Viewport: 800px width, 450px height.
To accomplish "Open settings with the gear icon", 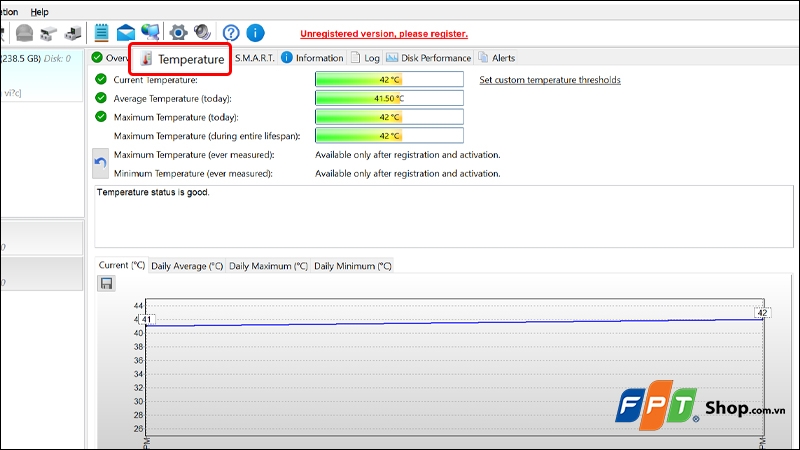I will click(x=178, y=33).
